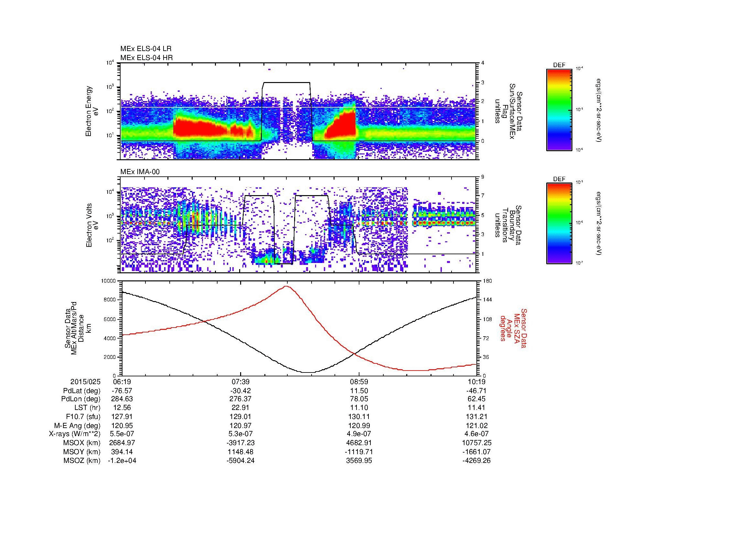
Task: Click MSOX value 10757.25
Action: click(477, 443)
